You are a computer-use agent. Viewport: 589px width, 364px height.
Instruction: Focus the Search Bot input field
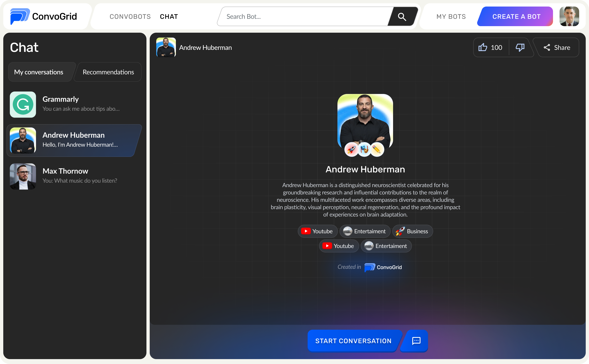pos(304,17)
